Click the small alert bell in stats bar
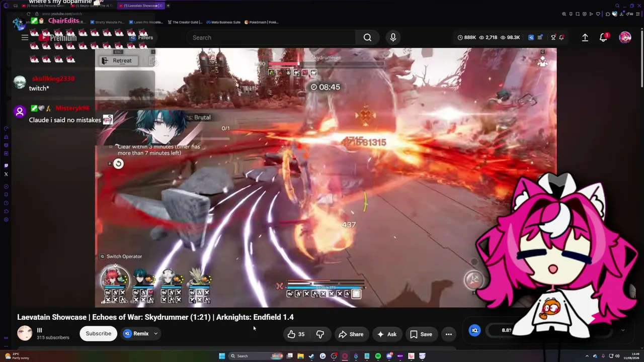This screenshot has width=644, height=362. tap(561, 37)
